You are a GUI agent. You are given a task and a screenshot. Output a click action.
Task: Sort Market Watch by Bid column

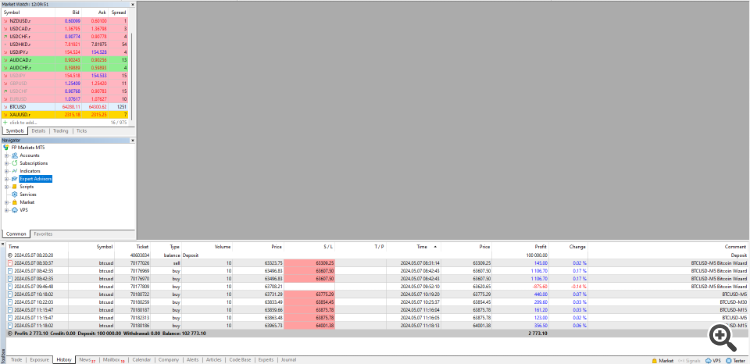68,12
